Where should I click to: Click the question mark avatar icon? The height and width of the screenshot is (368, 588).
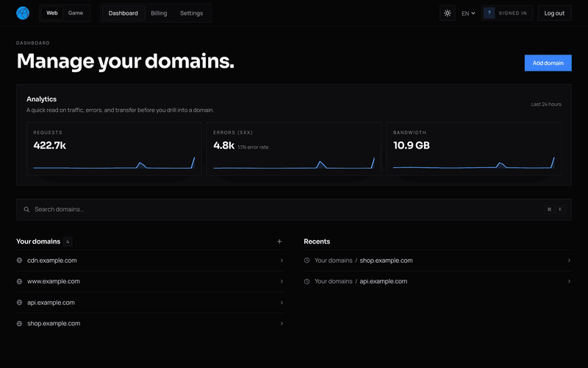[489, 13]
